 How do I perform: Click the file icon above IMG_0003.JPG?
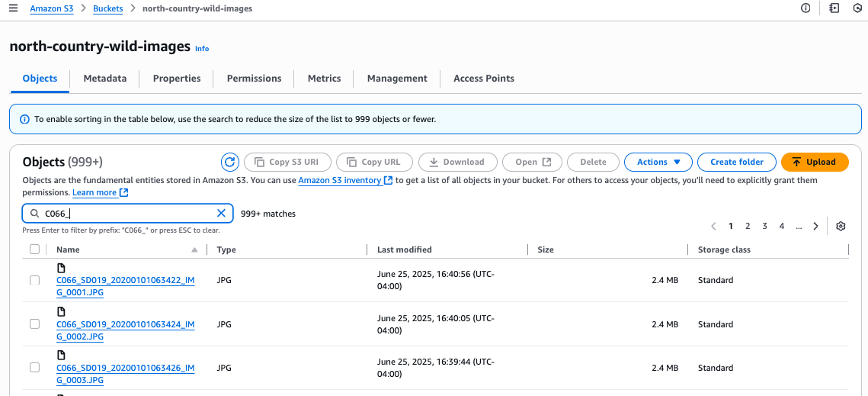(x=61, y=355)
